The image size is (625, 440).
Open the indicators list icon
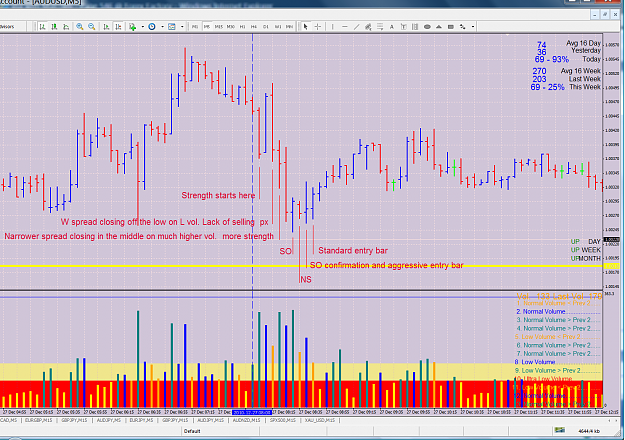click(x=132, y=27)
